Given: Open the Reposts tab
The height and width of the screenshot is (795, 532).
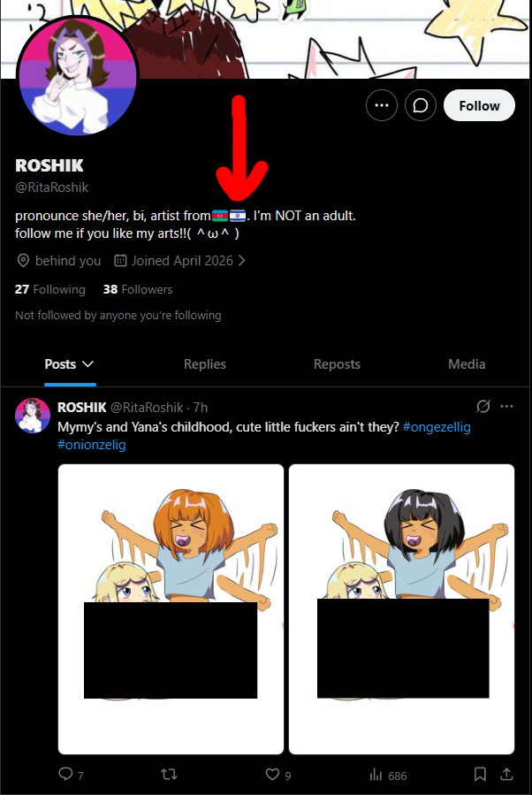Looking at the screenshot, I should coord(337,364).
